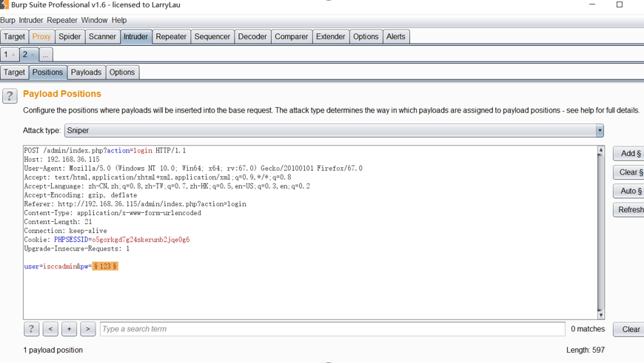Click the Burp Suite logo icon
The width and height of the screenshot is (644, 363).
[x=4, y=4]
